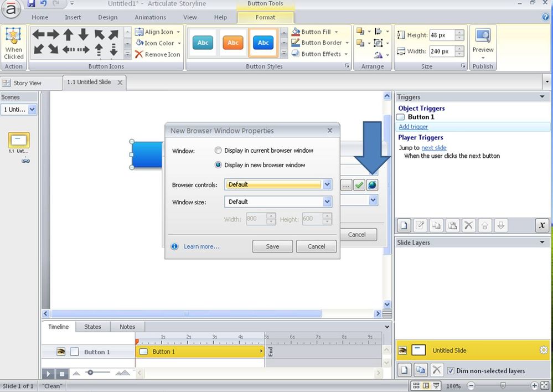The width and height of the screenshot is (553, 392).
Task: Select the down-right diagonal arrow icon
Action: pos(53,49)
